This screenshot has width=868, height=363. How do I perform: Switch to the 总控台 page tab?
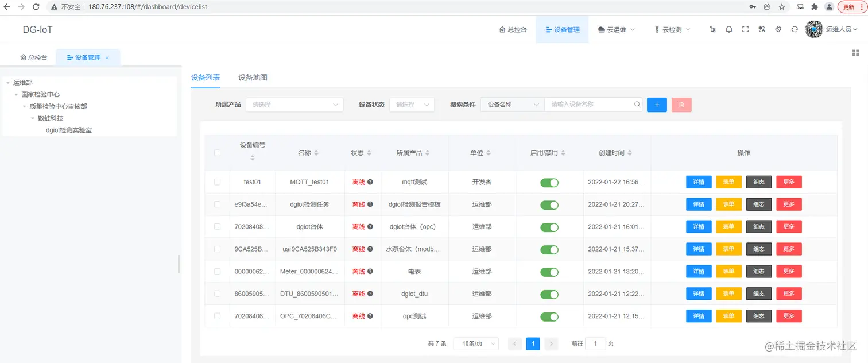tap(34, 57)
